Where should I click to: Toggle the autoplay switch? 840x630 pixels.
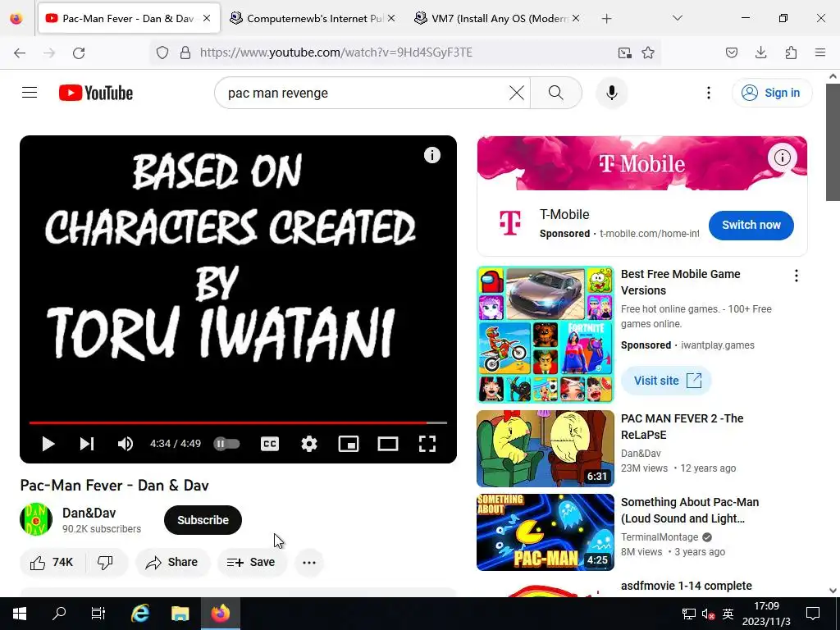point(226,444)
